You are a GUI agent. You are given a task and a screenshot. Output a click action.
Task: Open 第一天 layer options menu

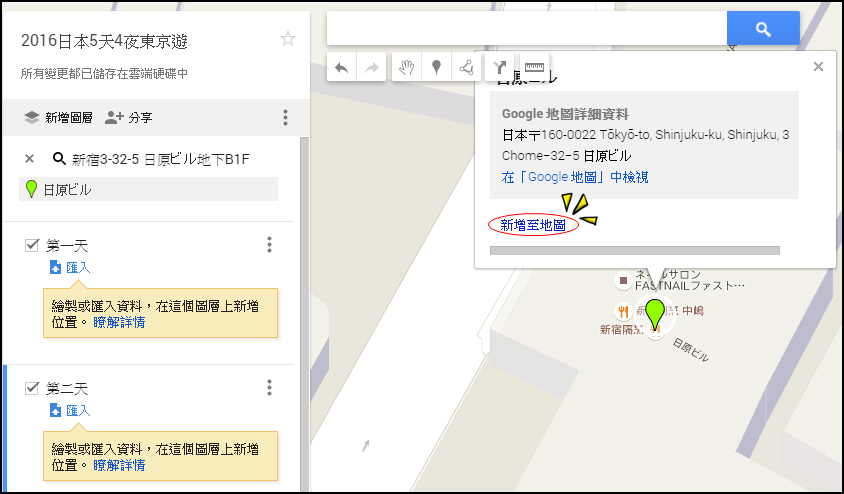pos(269,244)
